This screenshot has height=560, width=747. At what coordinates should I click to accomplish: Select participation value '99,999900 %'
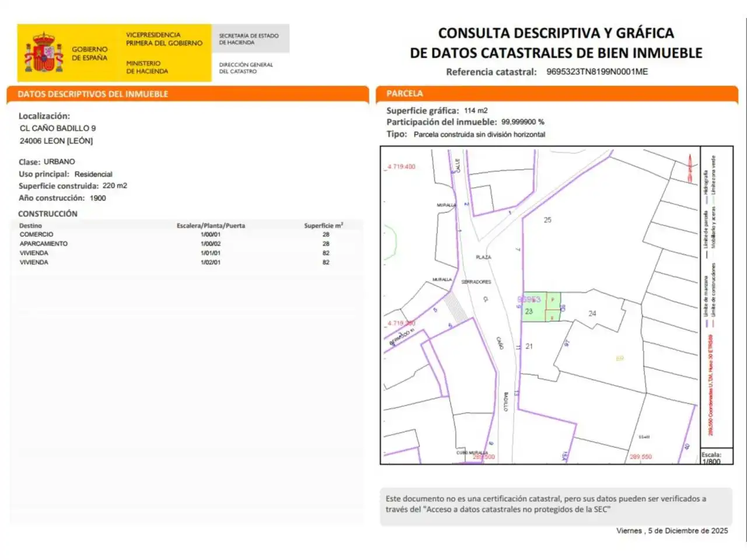point(522,122)
